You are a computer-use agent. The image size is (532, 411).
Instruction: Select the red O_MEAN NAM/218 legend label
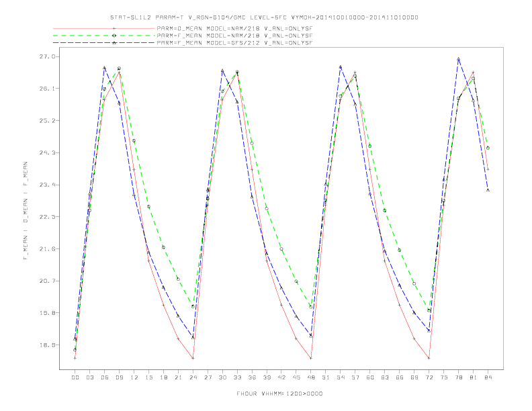click(x=234, y=29)
